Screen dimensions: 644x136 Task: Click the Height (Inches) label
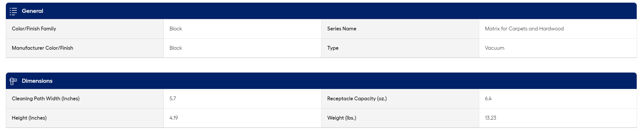(x=29, y=118)
